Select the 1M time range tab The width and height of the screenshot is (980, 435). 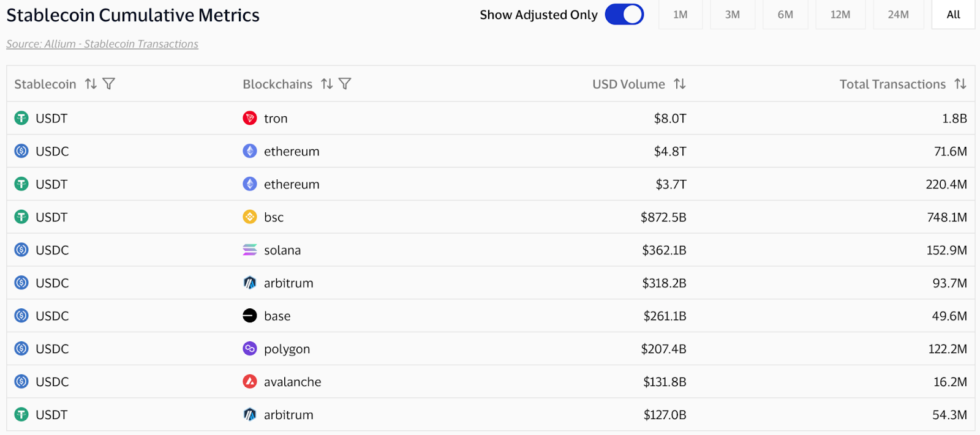680,15
